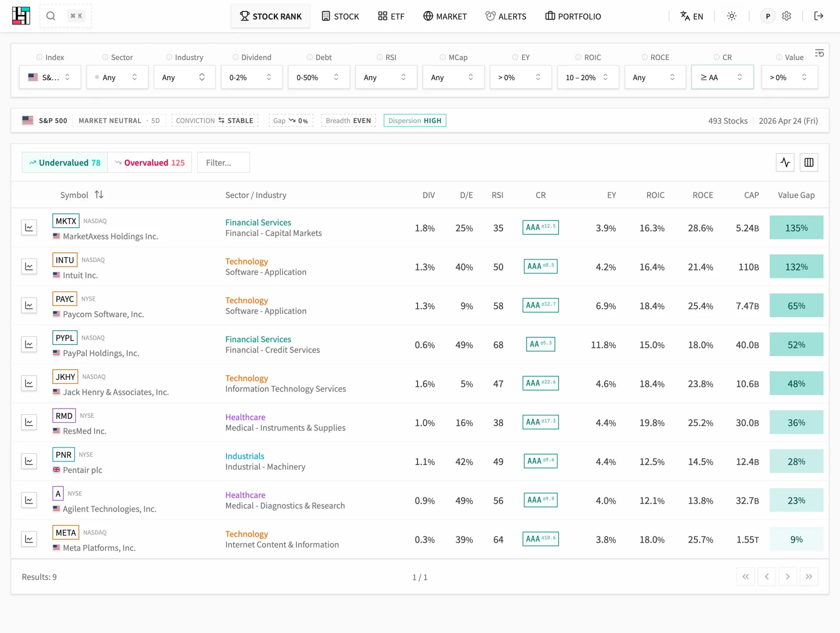Open the P profile avatar
840x633 pixels.
pyautogui.click(x=768, y=16)
